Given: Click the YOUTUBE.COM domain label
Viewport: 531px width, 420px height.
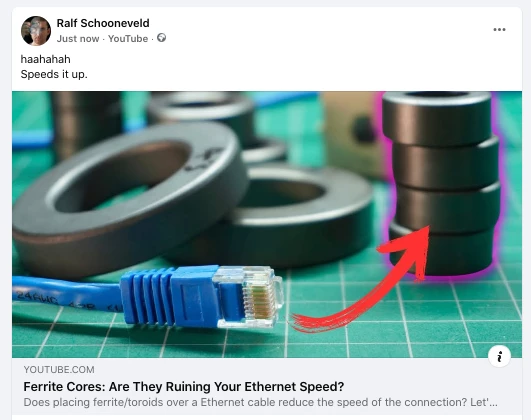Looking at the screenshot, I should [59, 370].
